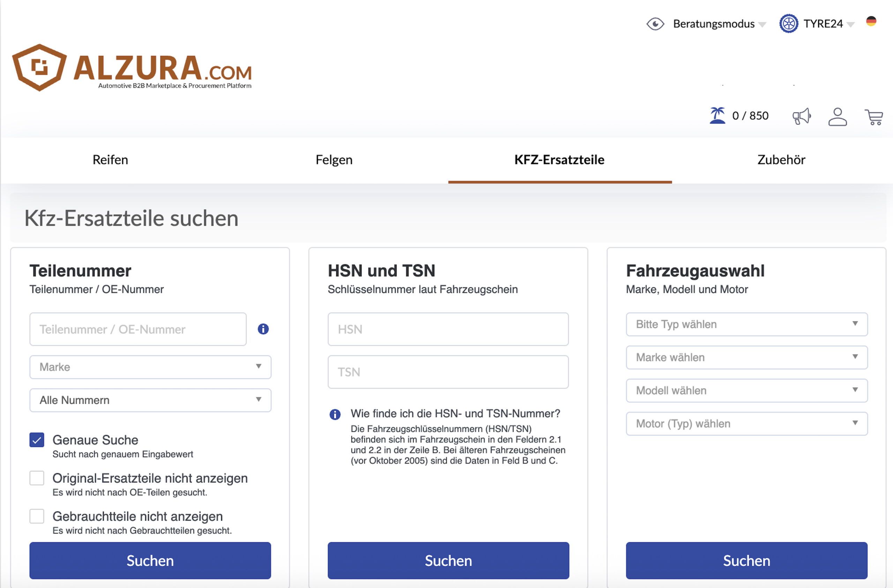Switch to the Reifen tab

[x=110, y=160]
